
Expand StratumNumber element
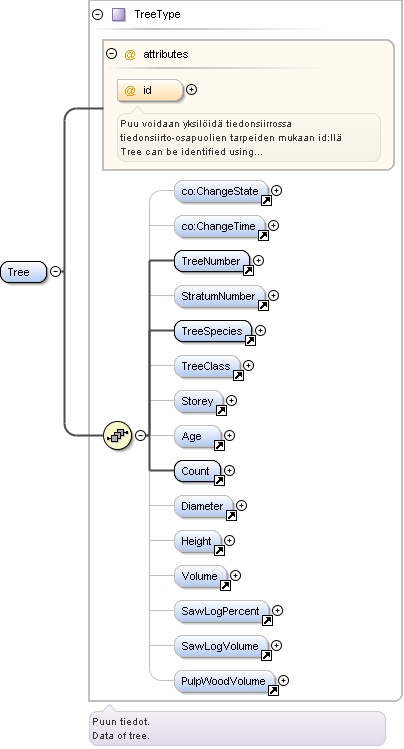[274, 295]
